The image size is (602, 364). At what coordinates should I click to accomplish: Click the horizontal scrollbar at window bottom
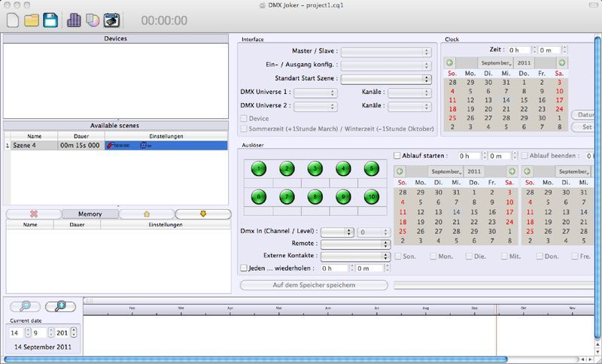coord(256,359)
